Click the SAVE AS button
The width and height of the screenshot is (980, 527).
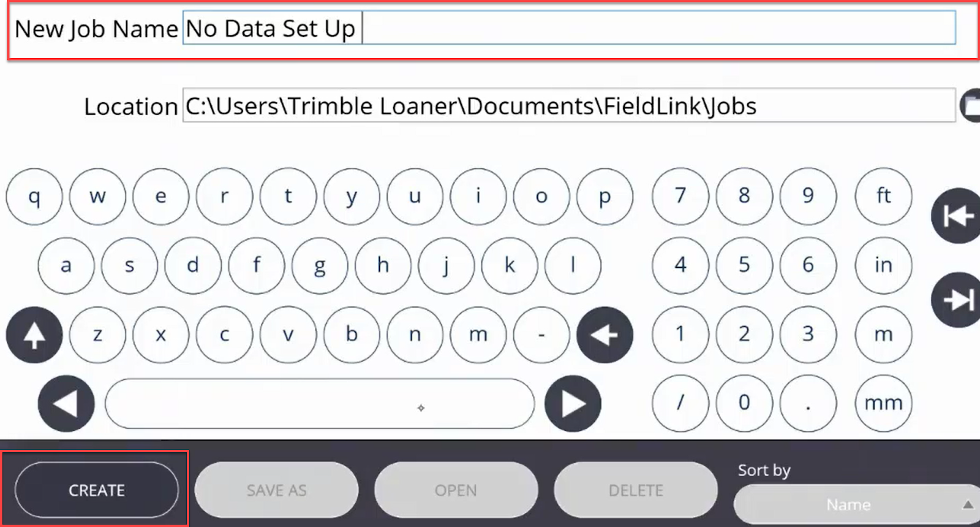point(276,490)
